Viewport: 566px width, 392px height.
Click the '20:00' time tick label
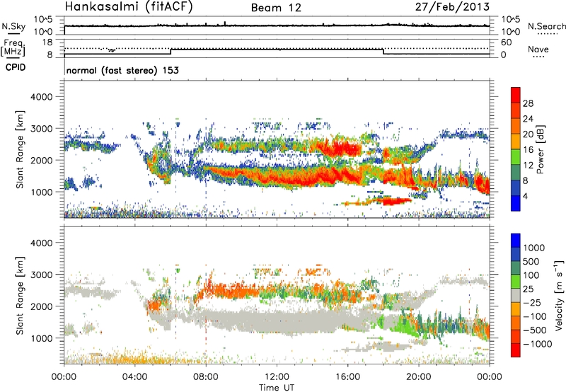coord(419,377)
